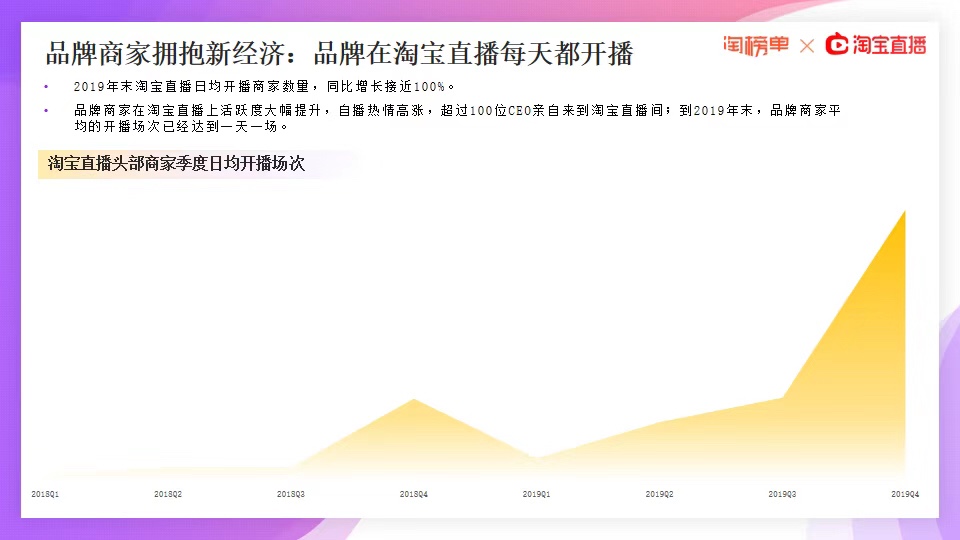
Task: Click the 淘榜单 logo text
Action: coord(756,45)
